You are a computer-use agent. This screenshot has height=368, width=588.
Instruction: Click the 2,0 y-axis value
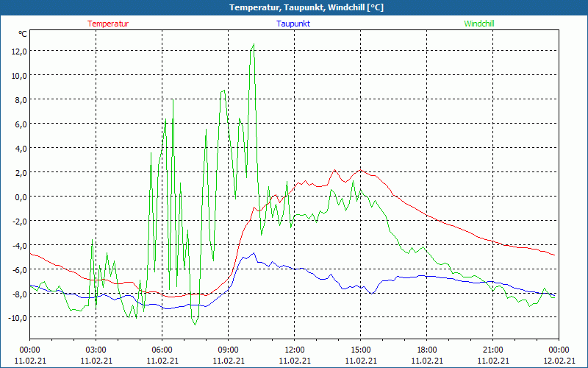21,172
